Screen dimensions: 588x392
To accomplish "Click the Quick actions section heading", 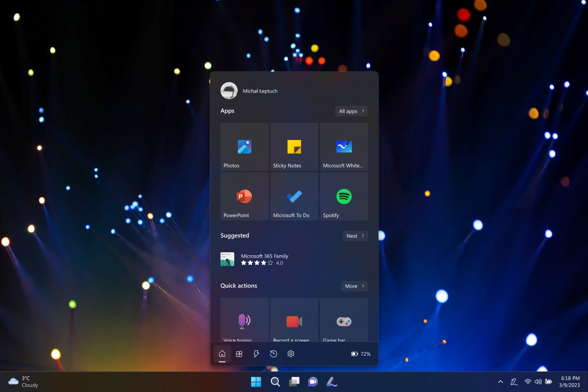I will [x=239, y=286].
